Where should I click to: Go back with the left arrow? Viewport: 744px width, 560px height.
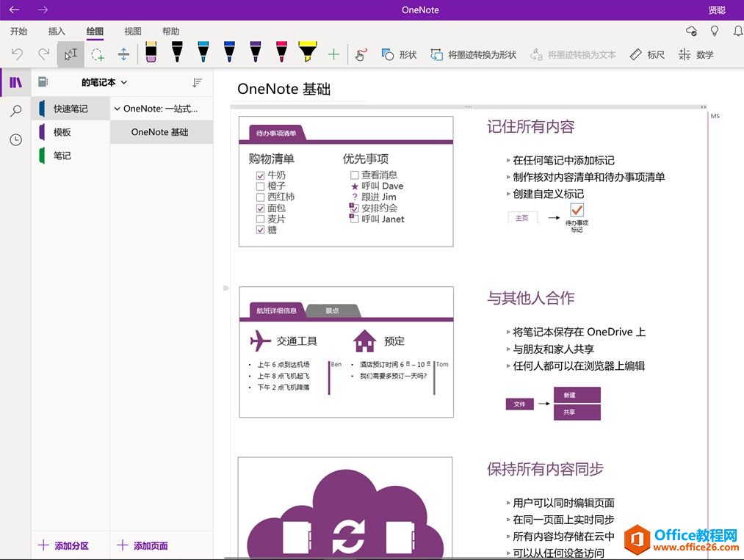tap(14, 10)
